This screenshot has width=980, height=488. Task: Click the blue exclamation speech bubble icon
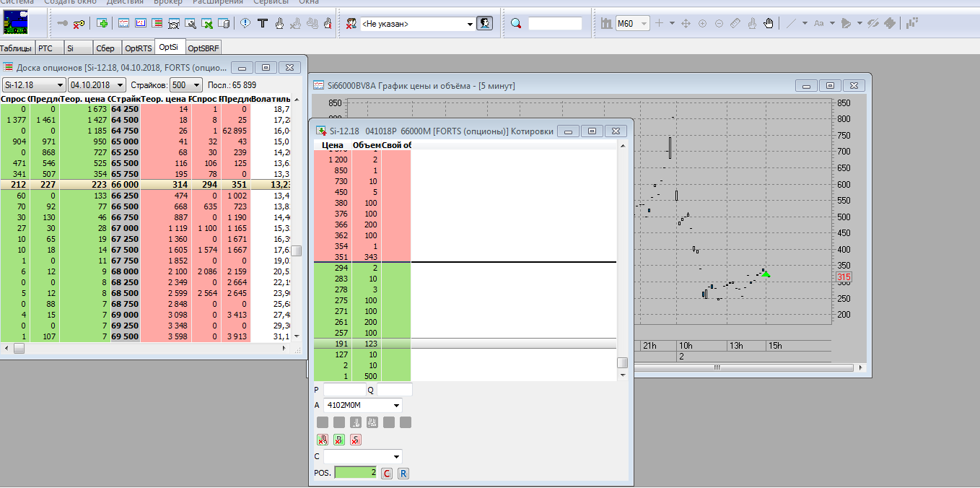tap(245, 24)
